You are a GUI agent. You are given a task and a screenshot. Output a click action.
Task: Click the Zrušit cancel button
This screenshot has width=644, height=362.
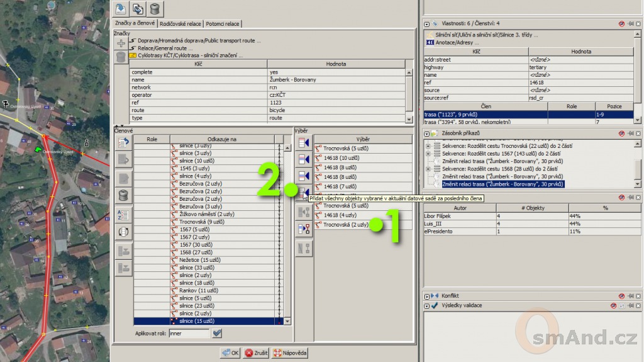coord(257,353)
